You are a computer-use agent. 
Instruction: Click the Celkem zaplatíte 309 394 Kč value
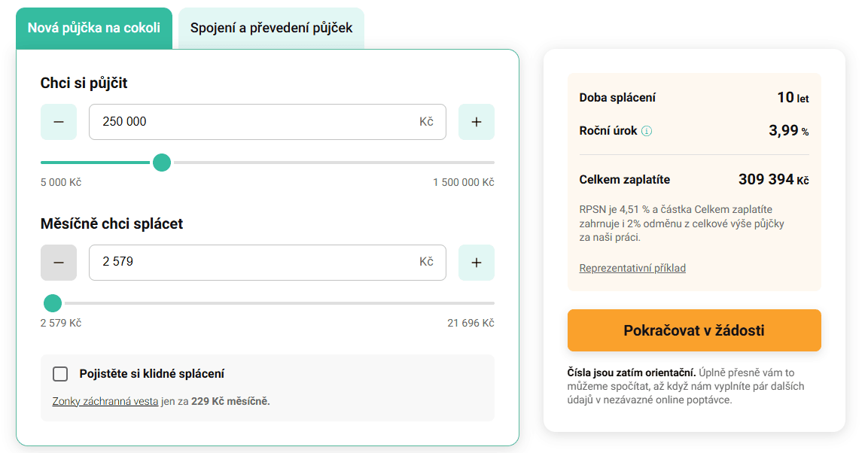(x=773, y=180)
